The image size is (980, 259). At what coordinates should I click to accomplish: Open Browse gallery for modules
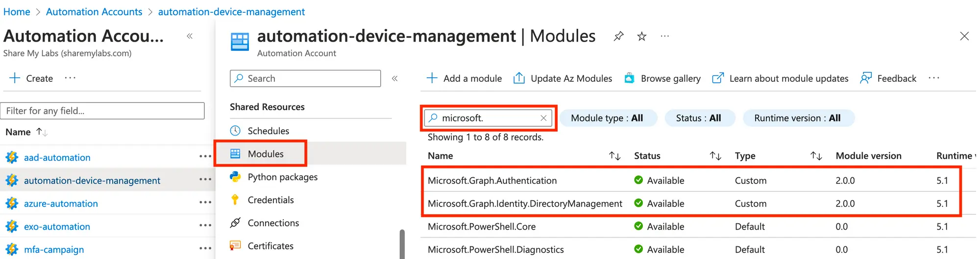click(x=662, y=78)
